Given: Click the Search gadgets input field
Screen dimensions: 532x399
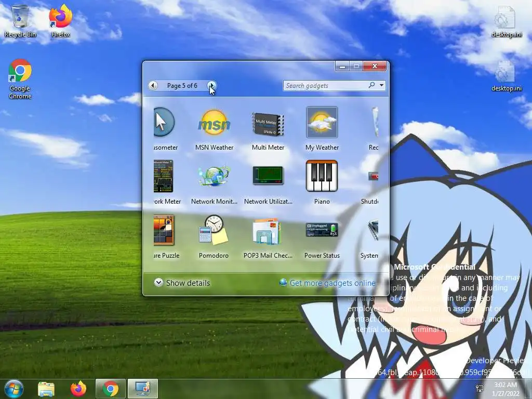Looking at the screenshot, I should pyautogui.click(x=326, y=86).
